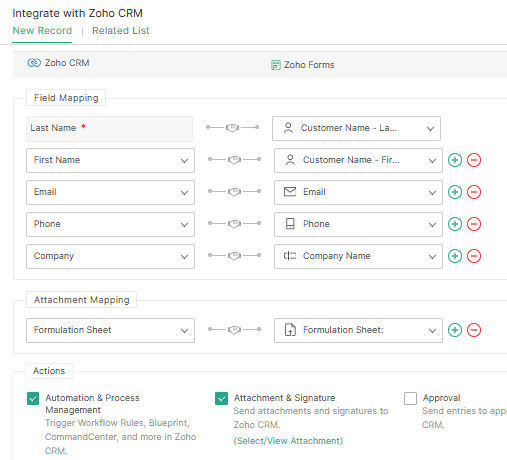Click the text field icon beside Company Name
The image size is (507, 460).
[290, 256]
